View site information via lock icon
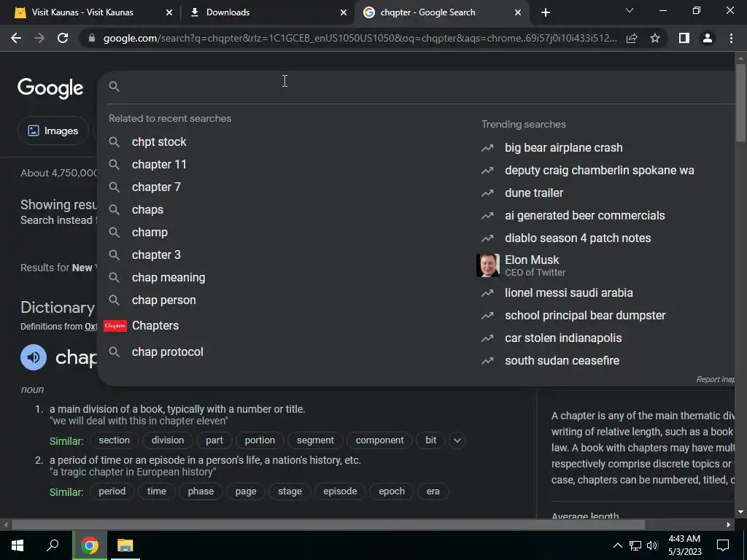Viewport: 747px width, 560px height. 92,38
